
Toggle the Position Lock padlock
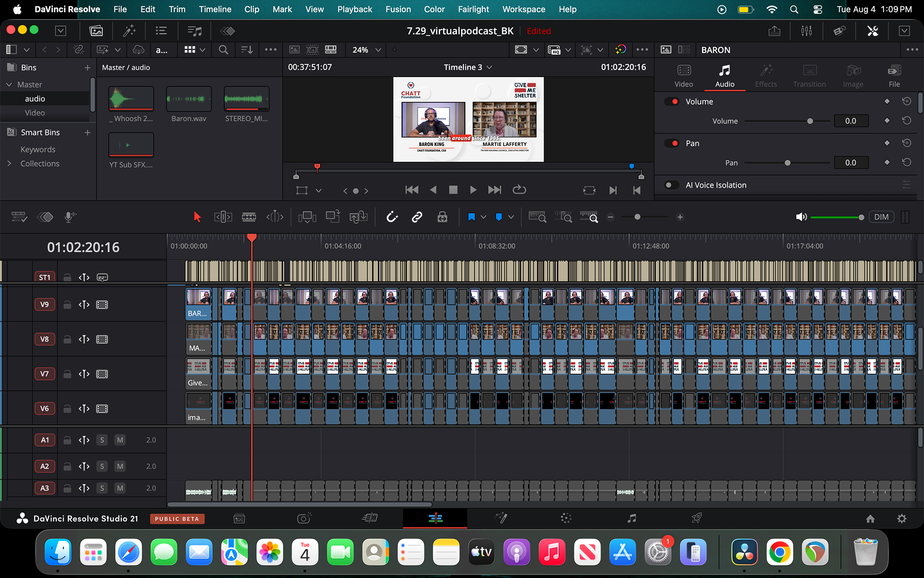point(442,217)
